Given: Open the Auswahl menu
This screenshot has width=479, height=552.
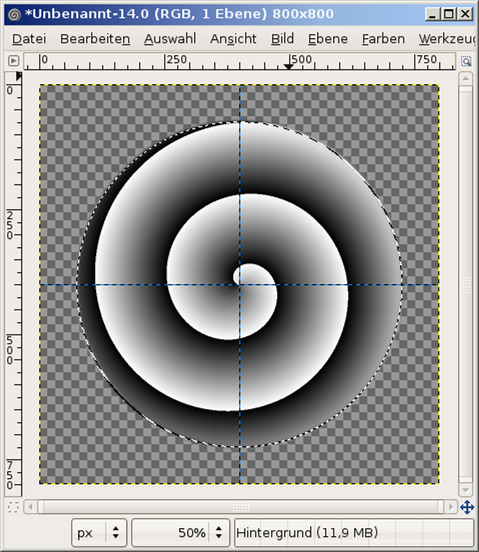Looking at the screenshot, I should pyautogui.click(x=170, y=39).
